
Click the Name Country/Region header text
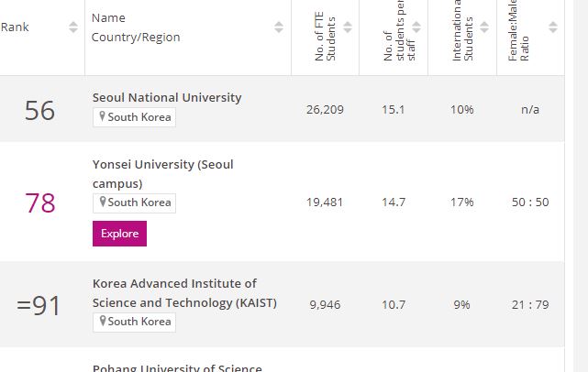(x=136, y=27)
